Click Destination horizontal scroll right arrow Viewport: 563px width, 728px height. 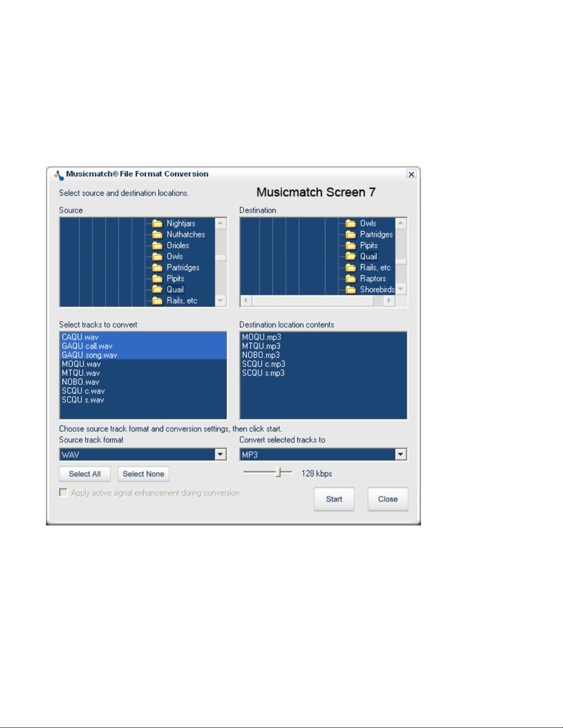pos(389,300)
